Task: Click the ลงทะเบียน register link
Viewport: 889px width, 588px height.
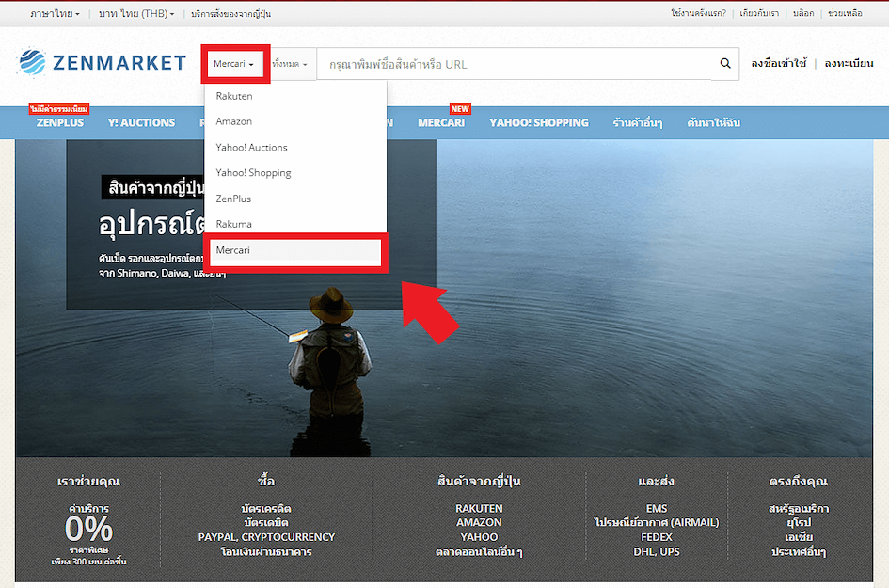Action: coord(849,64)
